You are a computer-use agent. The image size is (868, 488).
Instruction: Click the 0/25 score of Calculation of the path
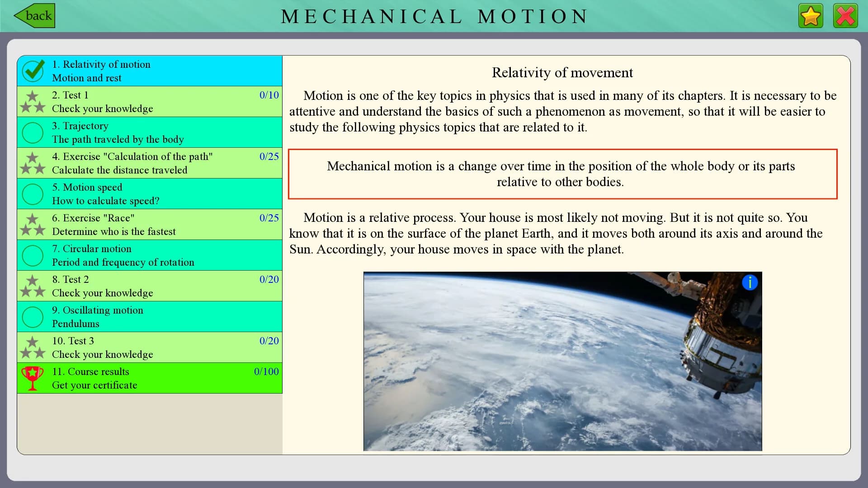tap(269, 156)
